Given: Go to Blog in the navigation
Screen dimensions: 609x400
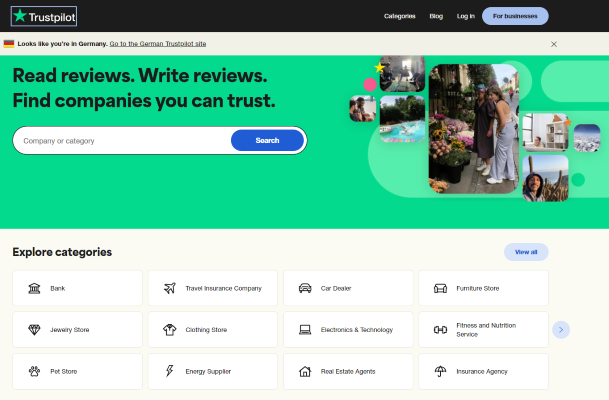Looking at the screenshot, I should coord(436,16).
